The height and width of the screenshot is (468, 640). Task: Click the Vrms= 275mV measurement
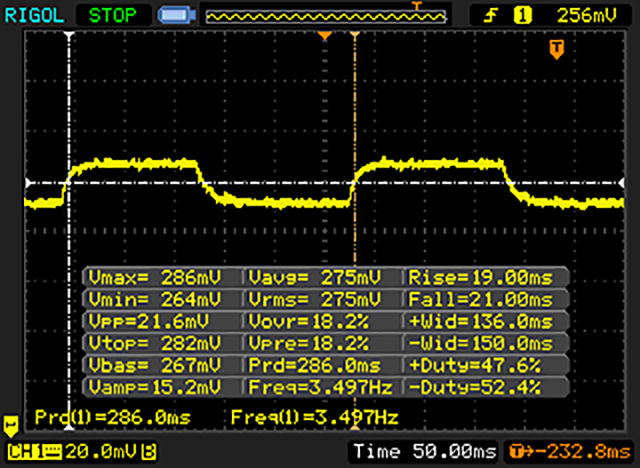click(315, 300)
